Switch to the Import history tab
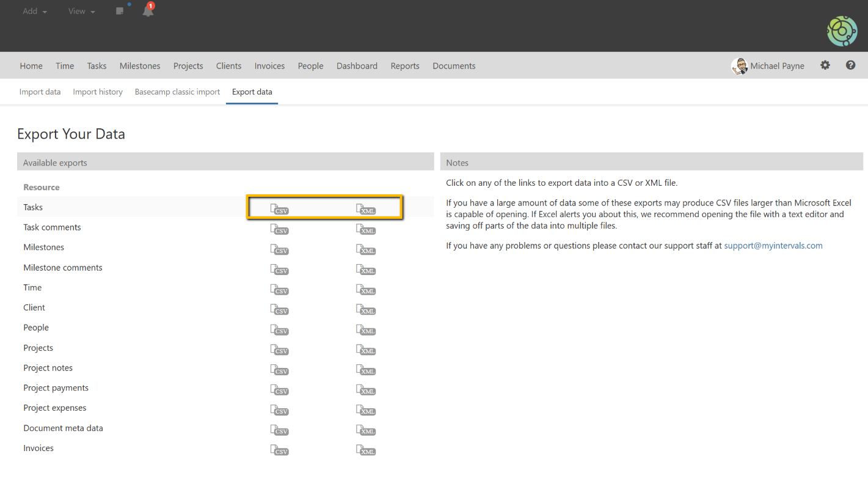The height and width of the screenshot is (492, 868). tap(97, 91)
